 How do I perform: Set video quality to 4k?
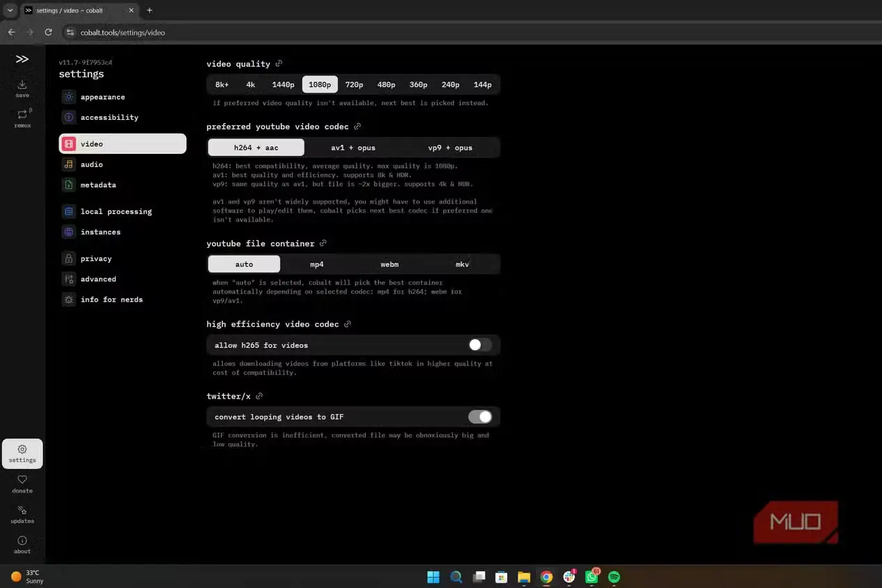[251, 84]
